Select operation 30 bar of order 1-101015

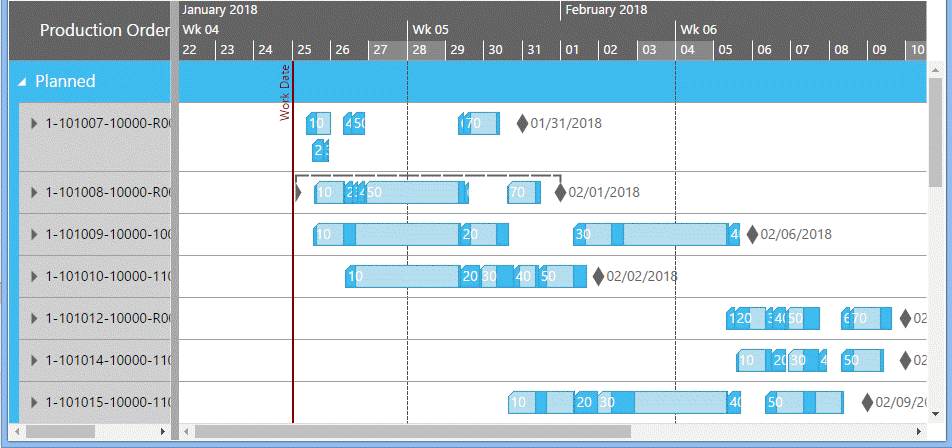[x=662, y=402]
